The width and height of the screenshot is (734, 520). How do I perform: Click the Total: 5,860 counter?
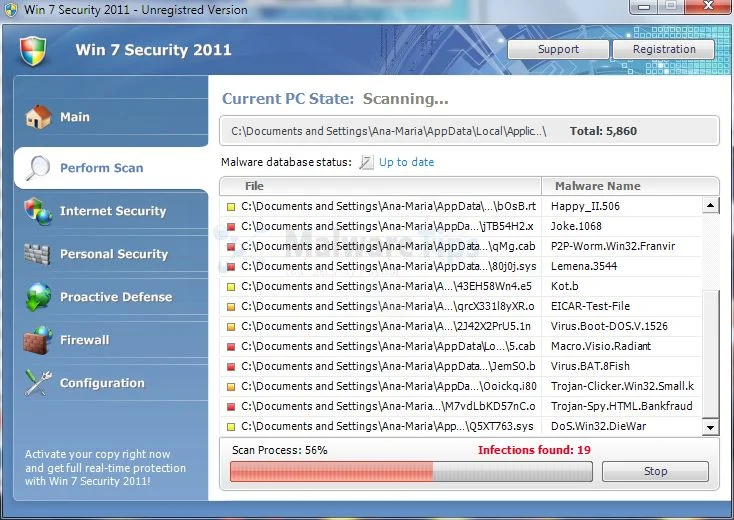603,132
